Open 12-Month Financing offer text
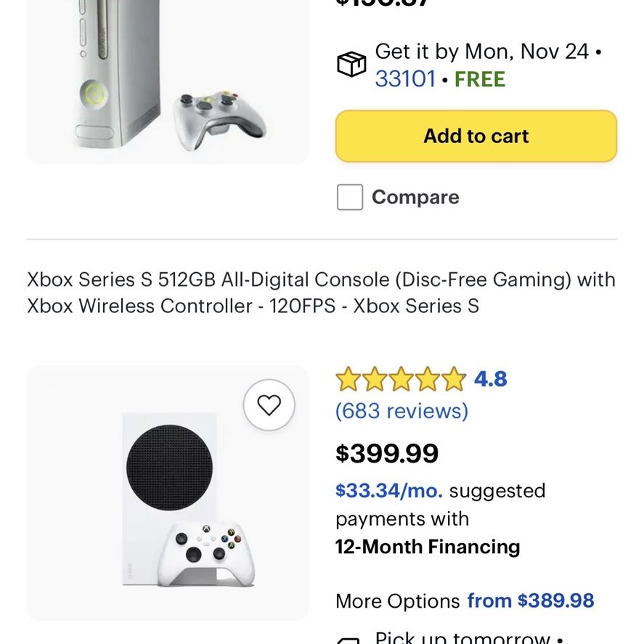The image size is (644, 644). [x=428, y=547]
